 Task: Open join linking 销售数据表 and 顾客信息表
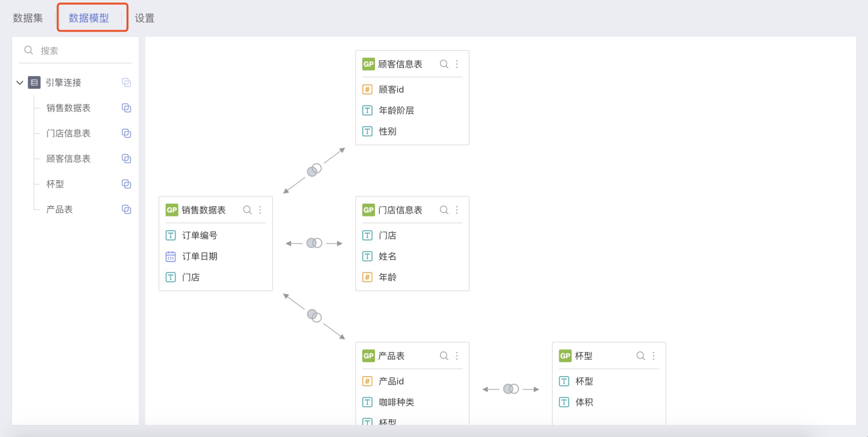coord(314,171)
